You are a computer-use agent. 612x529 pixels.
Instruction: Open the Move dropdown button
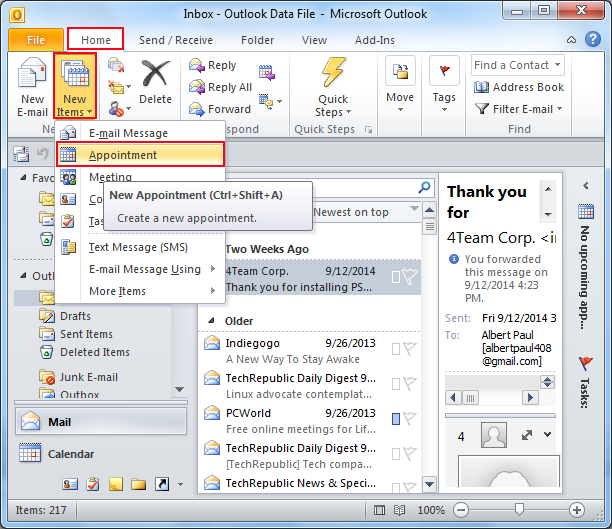400,85
